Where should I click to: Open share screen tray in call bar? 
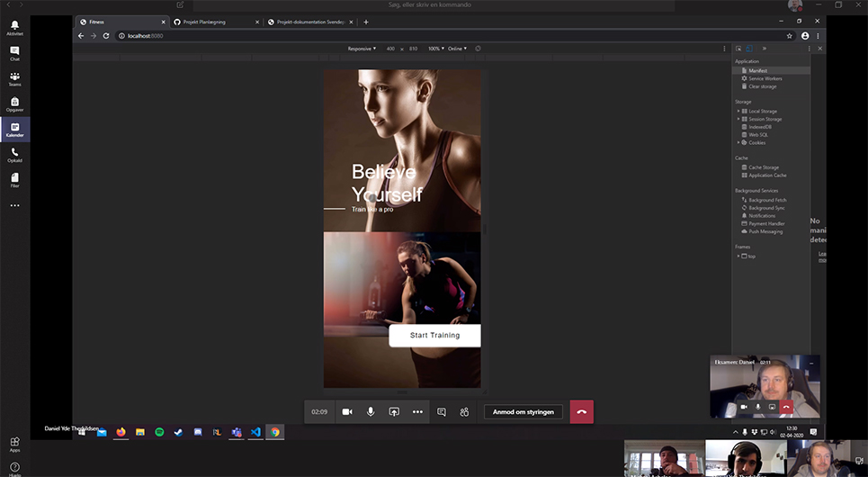click(394, 411)
